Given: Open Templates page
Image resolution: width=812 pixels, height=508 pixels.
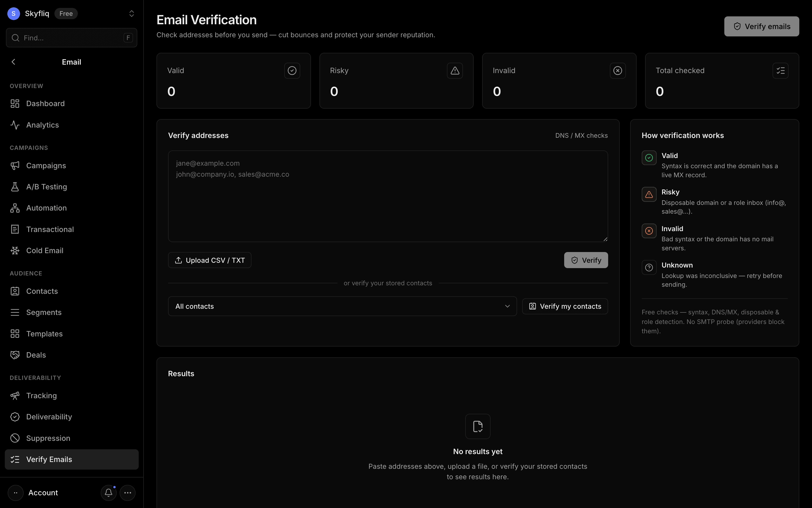Looking at the screenshot, I should point(71,334).
